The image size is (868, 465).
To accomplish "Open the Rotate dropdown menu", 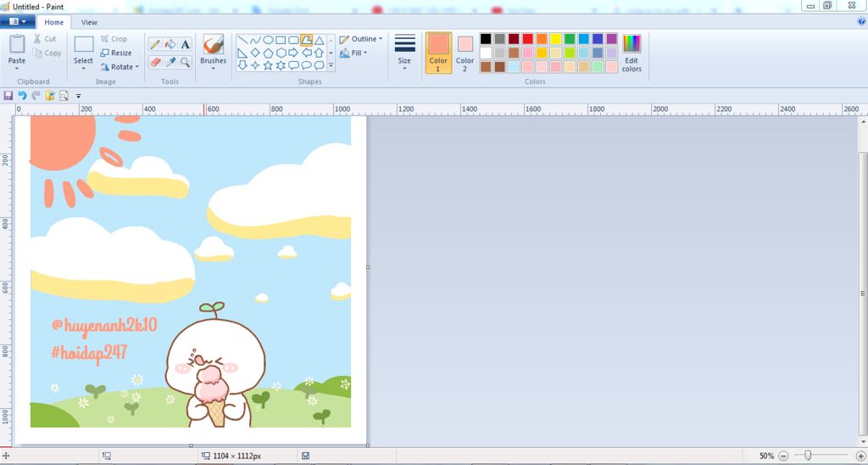I will pyautogui.click(x=119, y=67).
